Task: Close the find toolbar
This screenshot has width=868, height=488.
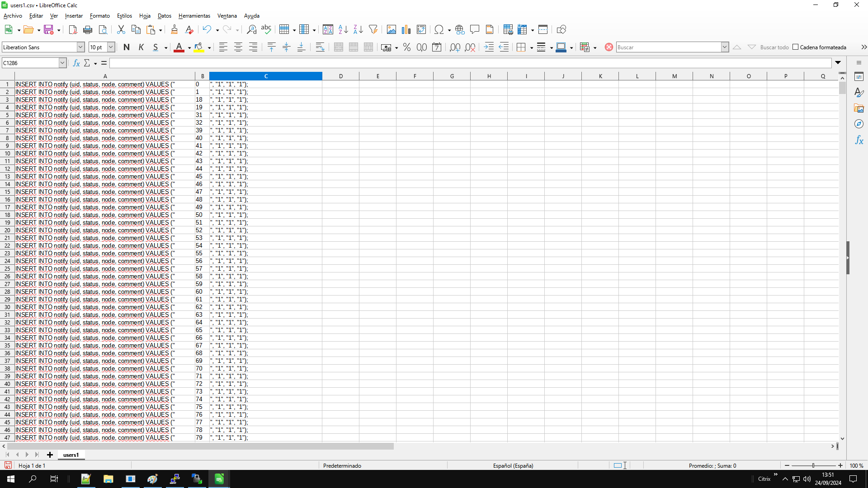Action: [x=609, y=47]
